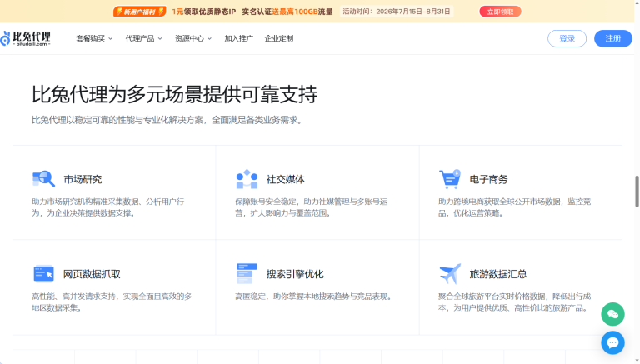This screenshot has width=640, height=364.
Task: Open the blue live chat bubble
Action: click(x=612, y=342)
